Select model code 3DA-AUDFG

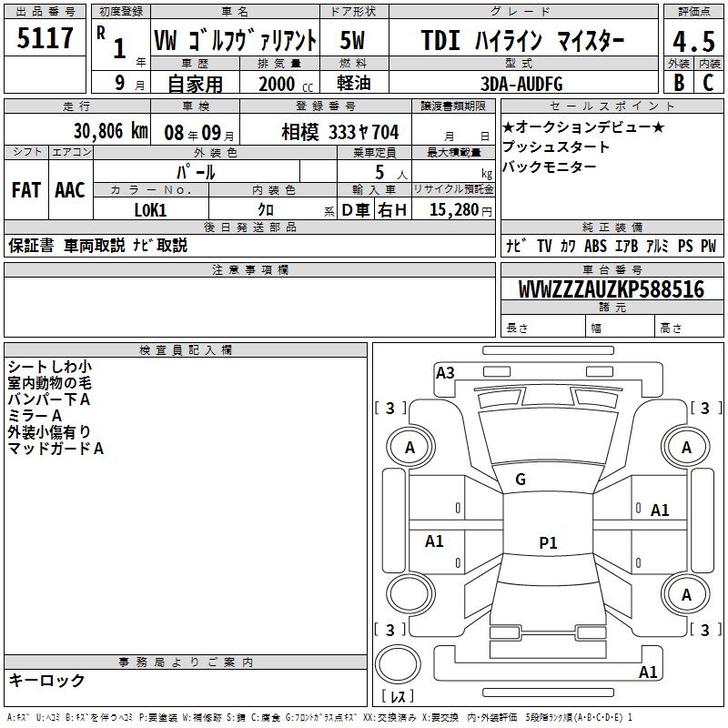pyautogui.click(x=521, y=84)
